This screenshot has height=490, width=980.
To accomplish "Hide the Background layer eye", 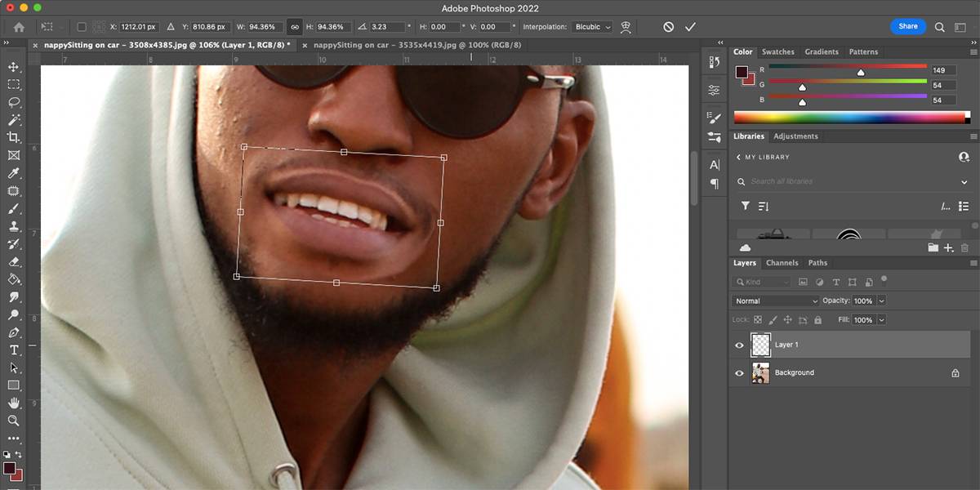I will pos(739,373).
